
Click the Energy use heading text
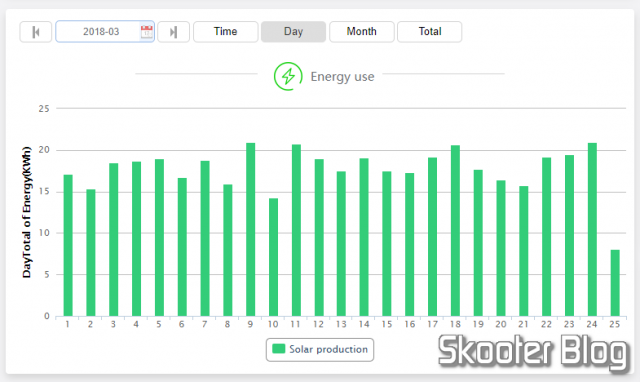pos(342,77)
